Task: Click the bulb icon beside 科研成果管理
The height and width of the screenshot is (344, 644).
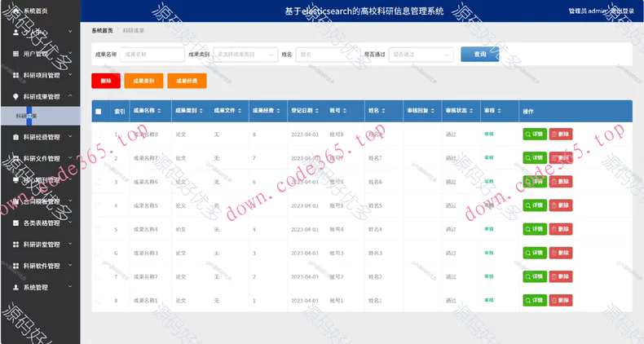Action: coord(15,96)
